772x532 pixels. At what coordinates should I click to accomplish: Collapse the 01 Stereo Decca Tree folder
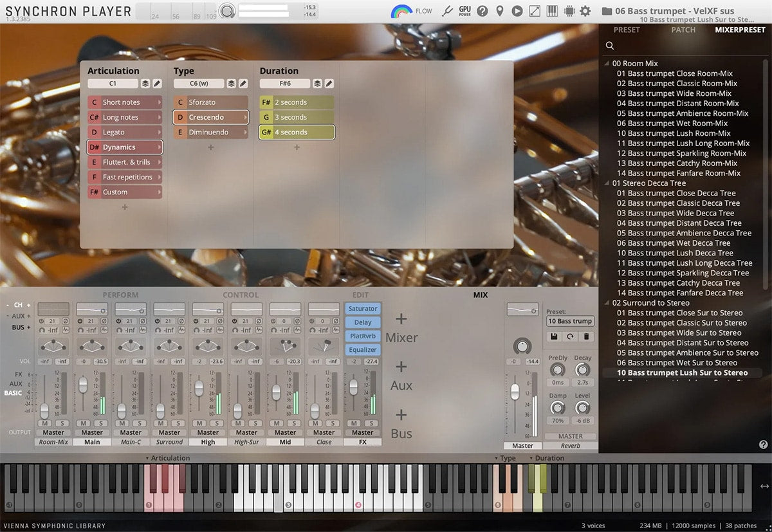[607, 183]
